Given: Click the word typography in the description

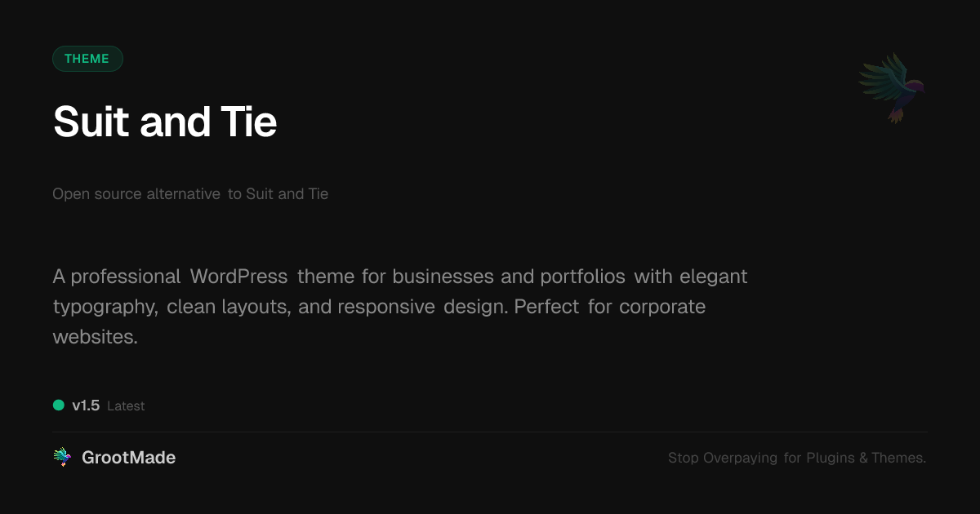Looking at the screenshot, I should pyautogui.click(x=105, y=307).
